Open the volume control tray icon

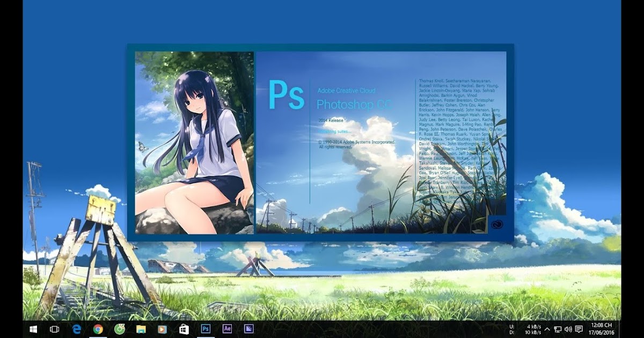tap(568, 329)
